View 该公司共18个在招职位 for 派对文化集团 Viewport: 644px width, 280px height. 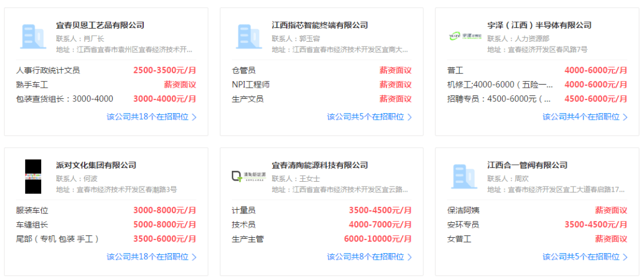[x=148, y=257]
